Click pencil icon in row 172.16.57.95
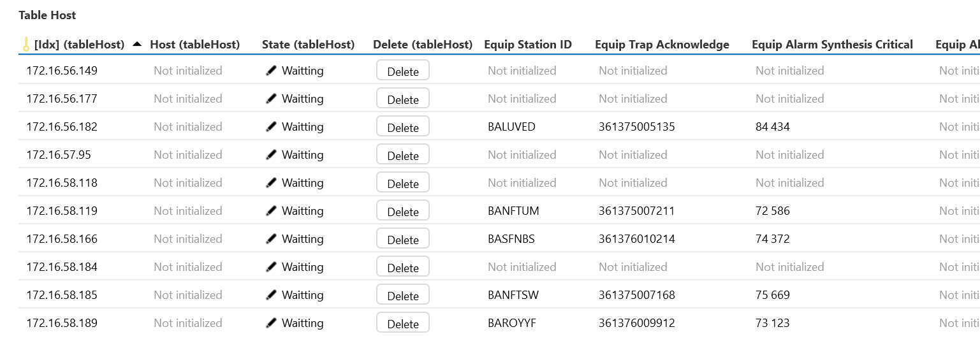The width and height of the screenshot is (980, 355). point(272,155)
